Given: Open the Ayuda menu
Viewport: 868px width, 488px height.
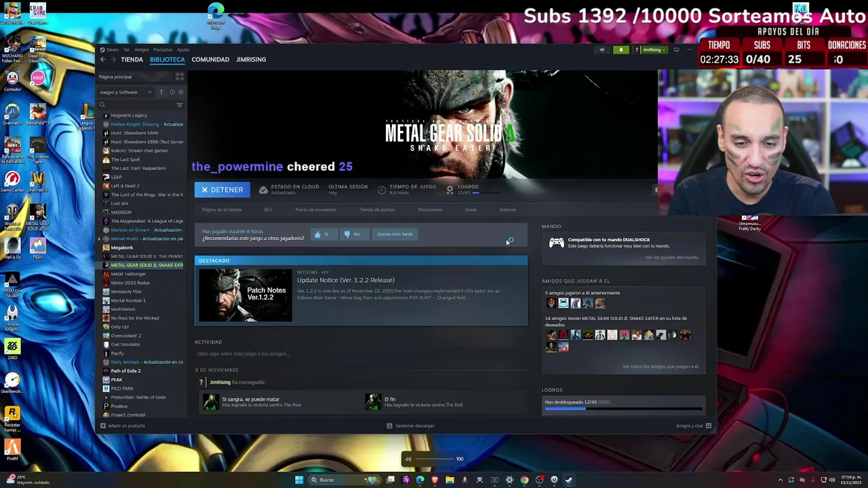Looking at the screenshot, I should pos(183,49).
